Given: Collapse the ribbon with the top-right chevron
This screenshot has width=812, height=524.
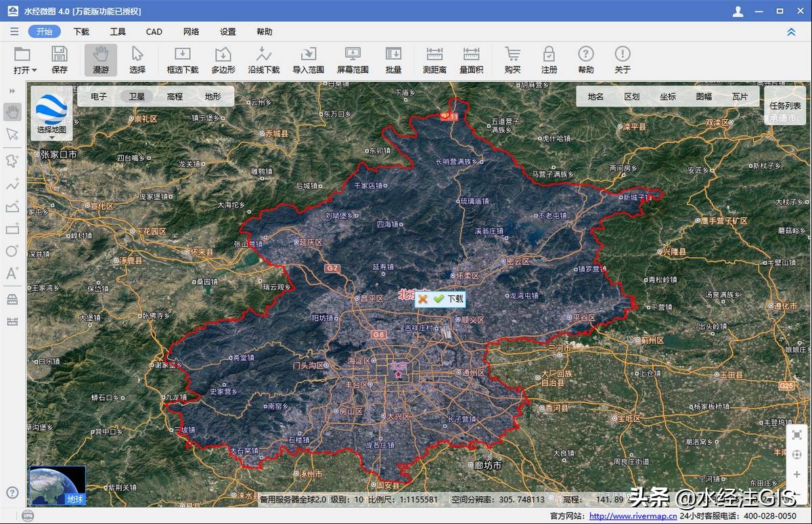Looking at the screenshot, I should click(790, 31).
